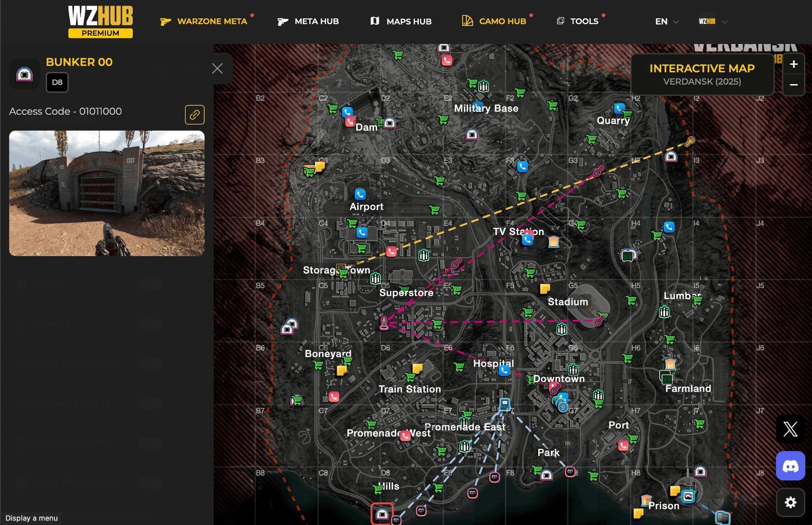The width and height of the screenshot is (812, 525).
Task: Open the Discord link button
Action: [x=790, y=466]
